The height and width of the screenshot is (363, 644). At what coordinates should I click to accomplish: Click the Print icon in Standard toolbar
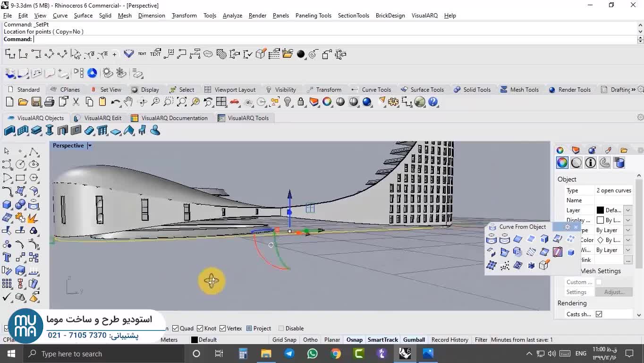[49, 102]
